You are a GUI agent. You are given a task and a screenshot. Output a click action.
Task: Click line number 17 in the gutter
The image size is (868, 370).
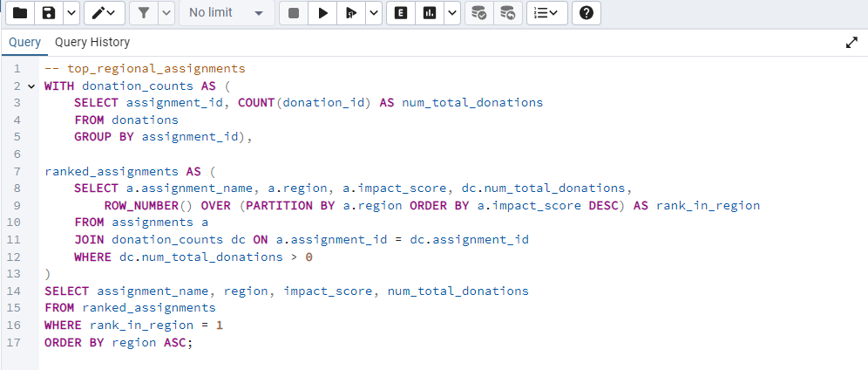pyautogui.click(x=14, y=342)
